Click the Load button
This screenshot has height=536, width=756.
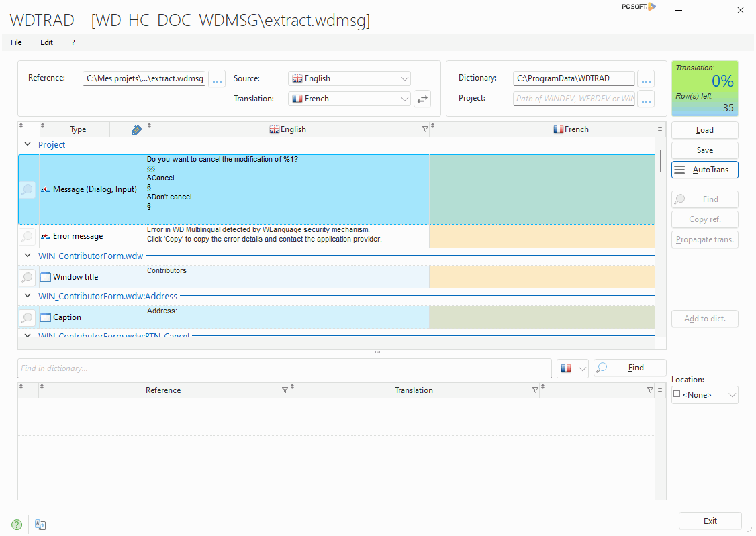pos(704,130)
